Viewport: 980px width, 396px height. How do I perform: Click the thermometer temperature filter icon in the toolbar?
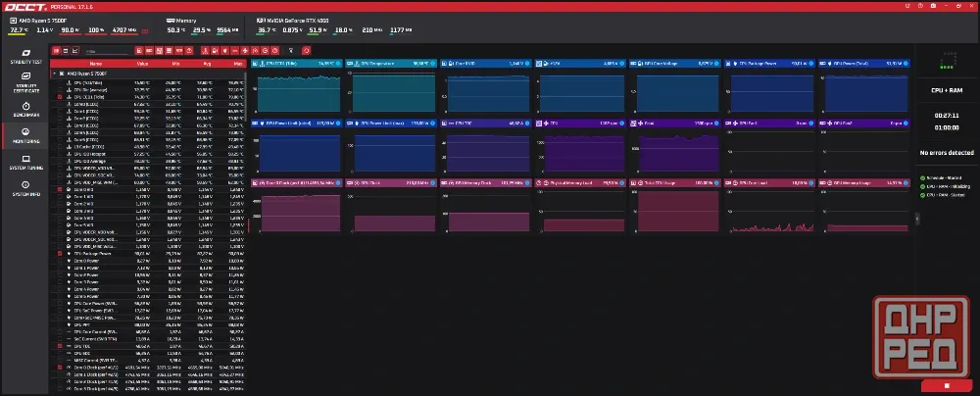click(x=204, y=51)
